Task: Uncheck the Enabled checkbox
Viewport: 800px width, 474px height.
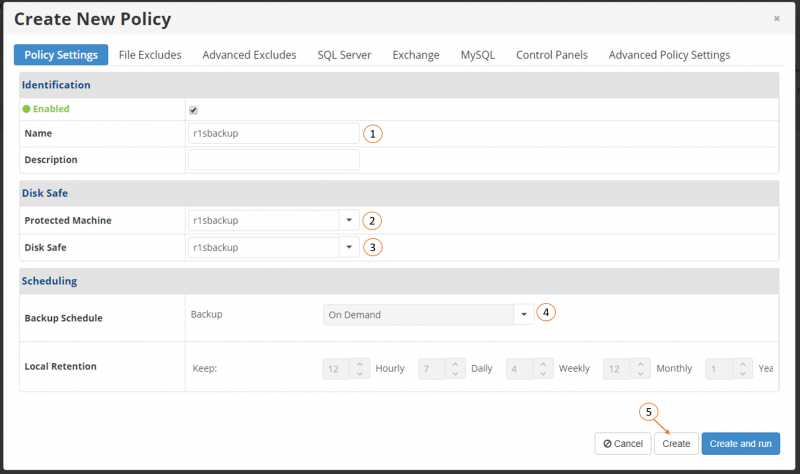Action: pyautogui.click(x=193, y=110)
